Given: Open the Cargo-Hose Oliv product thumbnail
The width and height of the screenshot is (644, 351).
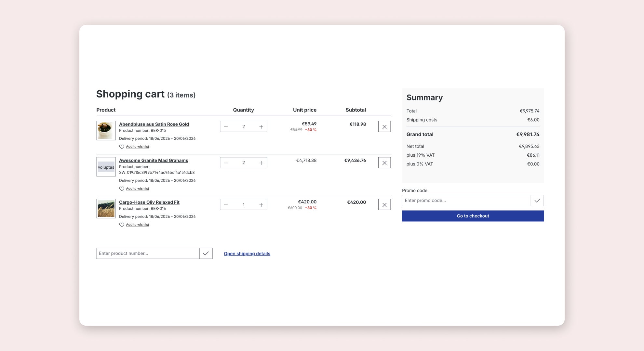Looking at the screenshot, I should [106, 209].
